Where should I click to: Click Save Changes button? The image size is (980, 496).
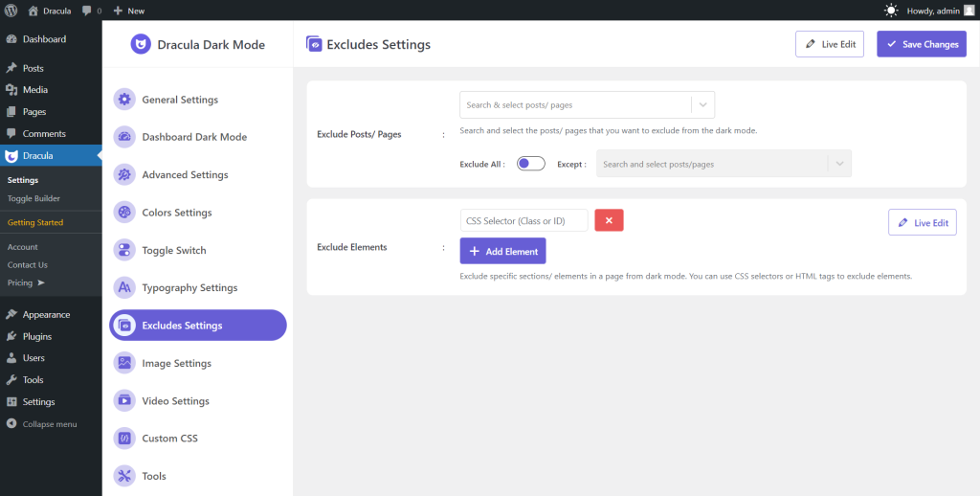[x=922, y=44]
